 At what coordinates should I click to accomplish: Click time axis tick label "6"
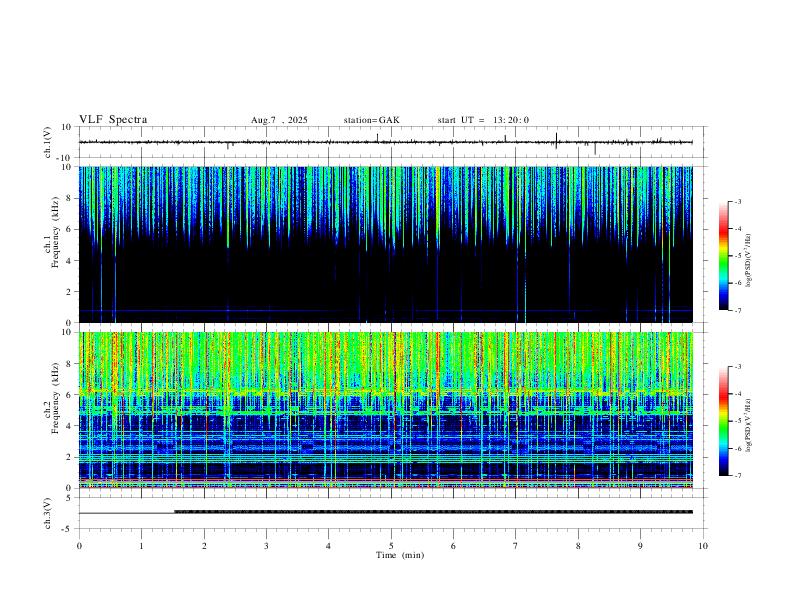(453, 546)
